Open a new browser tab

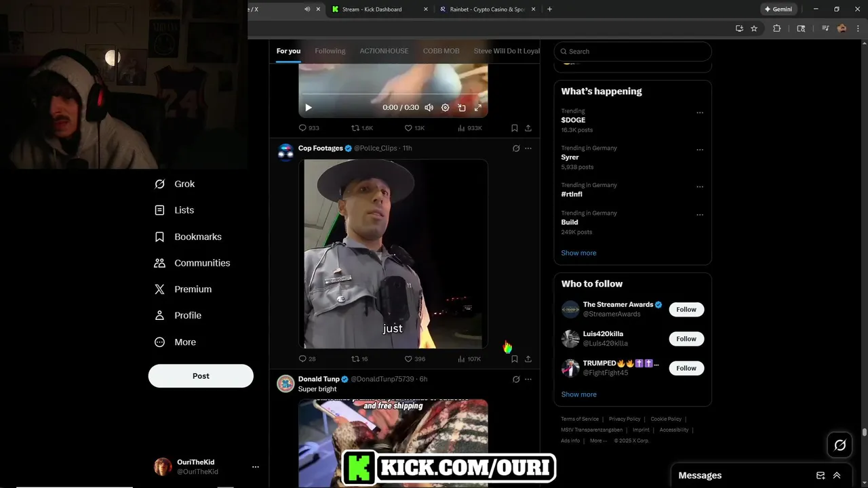[549, 9]
